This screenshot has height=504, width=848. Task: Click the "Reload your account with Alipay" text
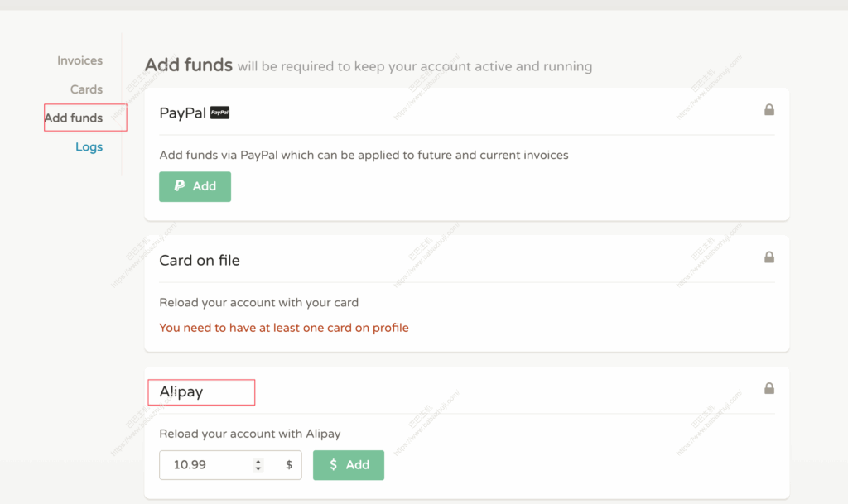[250, 434]
